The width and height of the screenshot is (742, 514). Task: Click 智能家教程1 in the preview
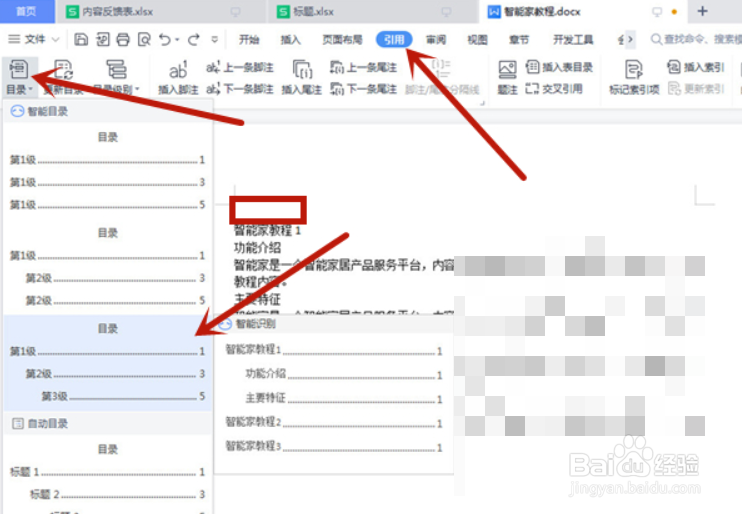334,350
